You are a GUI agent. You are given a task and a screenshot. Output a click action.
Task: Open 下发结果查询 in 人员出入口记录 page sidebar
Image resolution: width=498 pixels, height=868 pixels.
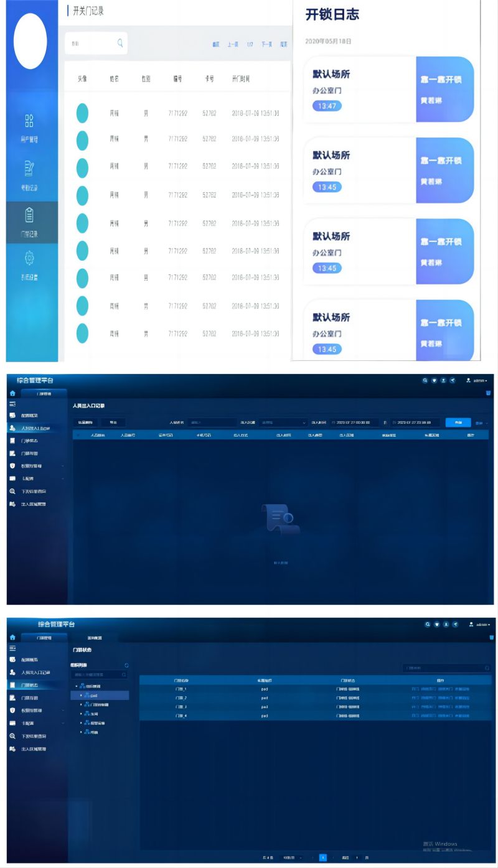point(36,491)
